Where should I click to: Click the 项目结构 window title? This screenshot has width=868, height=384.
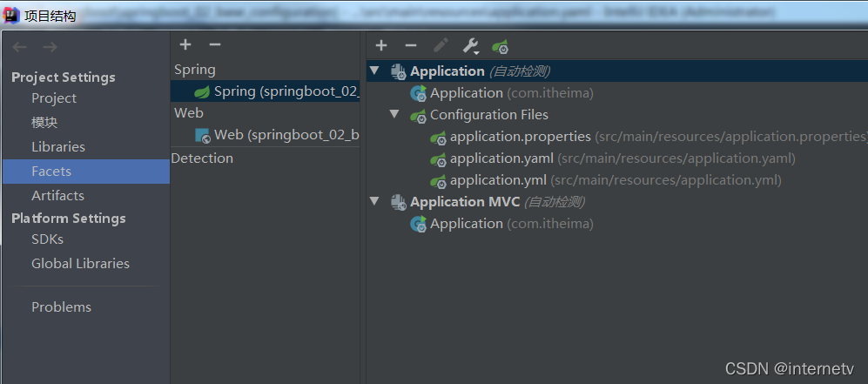50,16
